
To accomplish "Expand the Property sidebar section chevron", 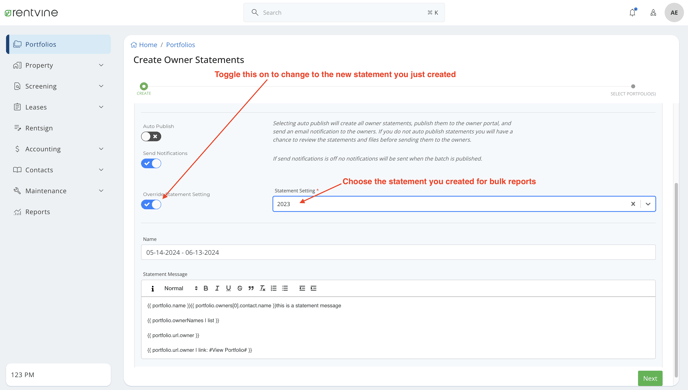I will (101, 65).
